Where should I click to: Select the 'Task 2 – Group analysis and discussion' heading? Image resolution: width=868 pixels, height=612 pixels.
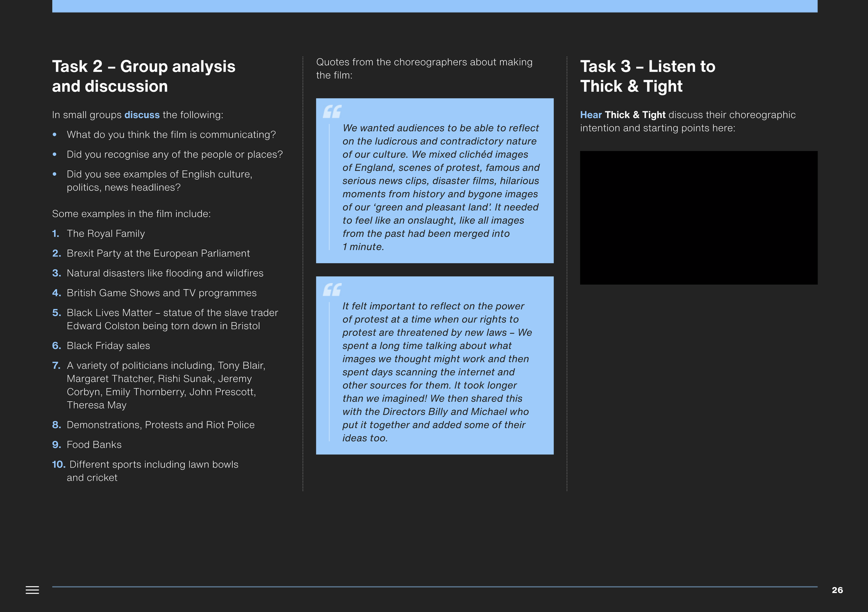144,76
